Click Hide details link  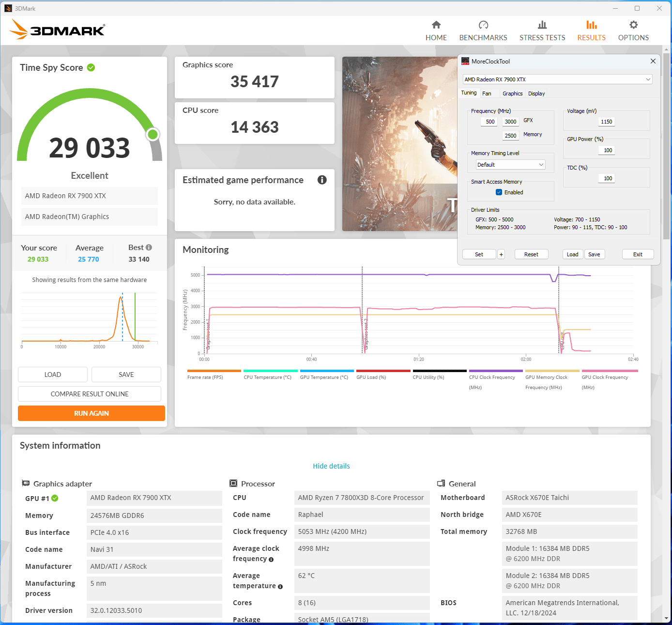click(x=331, y=466)
